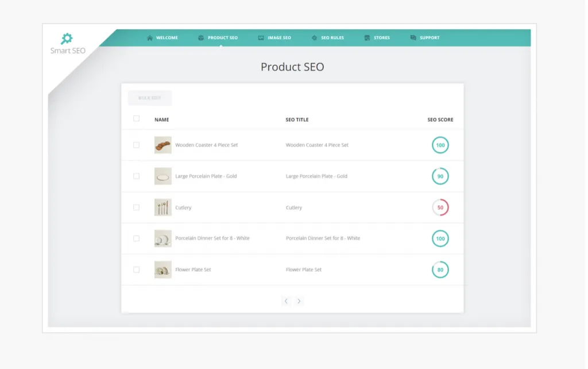Viewport: 588px width, 369px height.
Task: Click the Wooden Coaster 4 Piece Set SEO title
Action: click(x=317, y=145)
